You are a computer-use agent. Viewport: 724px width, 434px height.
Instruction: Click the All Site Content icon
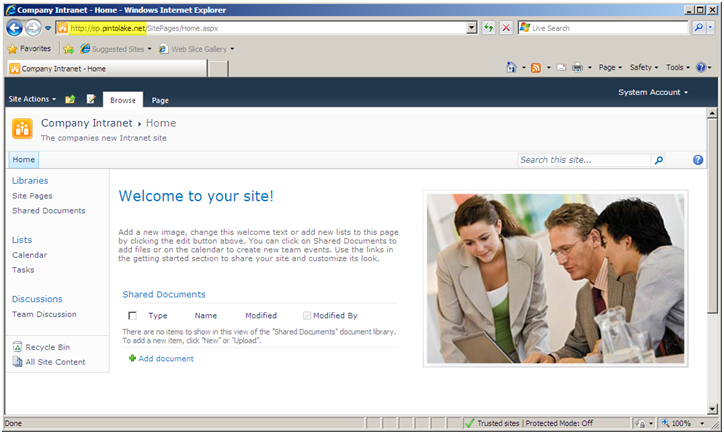[x=17, y=362]
